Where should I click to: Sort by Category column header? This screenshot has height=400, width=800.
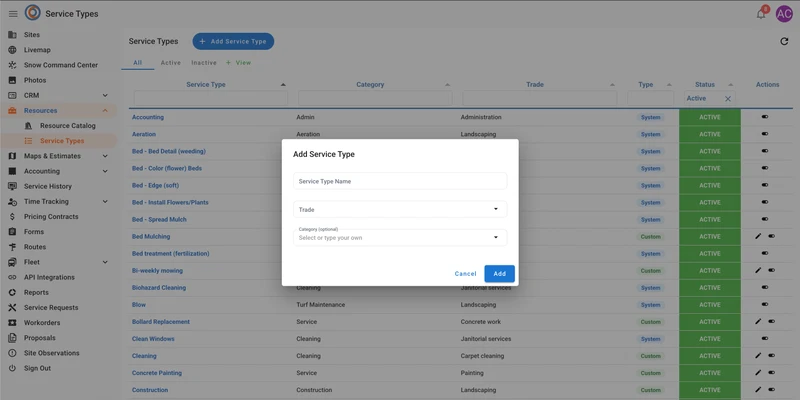370,85
